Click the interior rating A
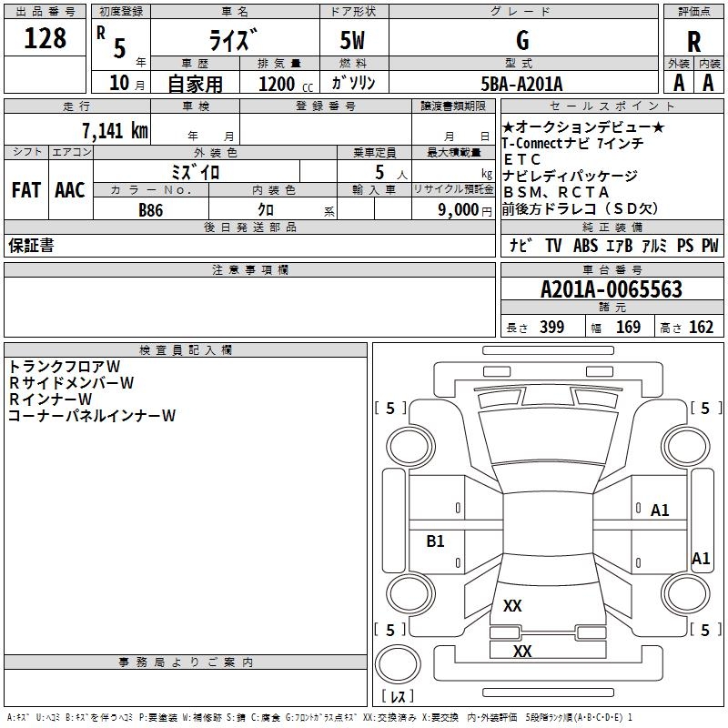The height and width of the screenshot is (728, 728). tap(708, 83)
